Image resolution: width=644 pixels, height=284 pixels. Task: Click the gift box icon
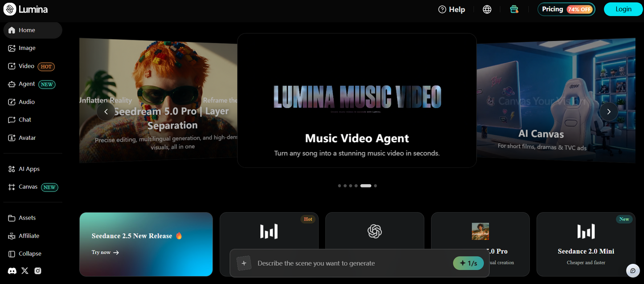pyautogui.click(x=514, y=9)
